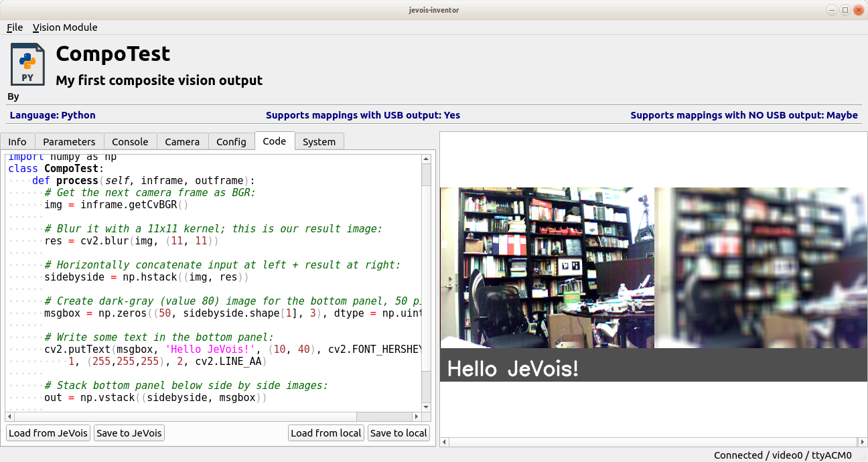The height and width of the screenshot is (462, 868).
Task: Go to the Camera tab
Action: click(182, 142)
